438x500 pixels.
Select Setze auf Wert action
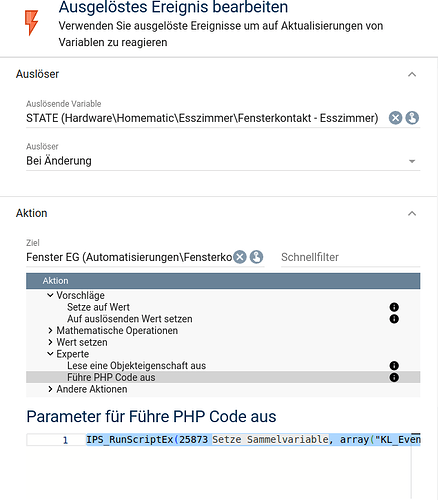[98, 307]
